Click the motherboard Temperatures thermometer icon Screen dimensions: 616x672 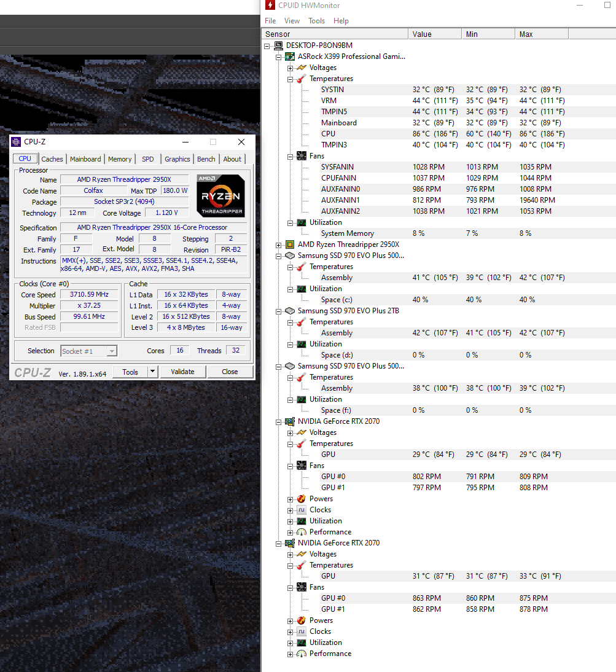pos(302,79)
